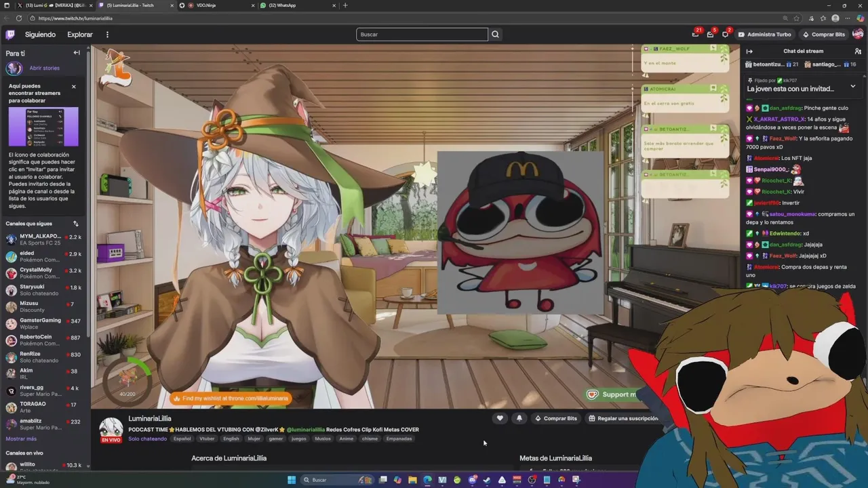Open Steam from the taskbar
Viewport: 868px width, 488px height.
(487, 480)
